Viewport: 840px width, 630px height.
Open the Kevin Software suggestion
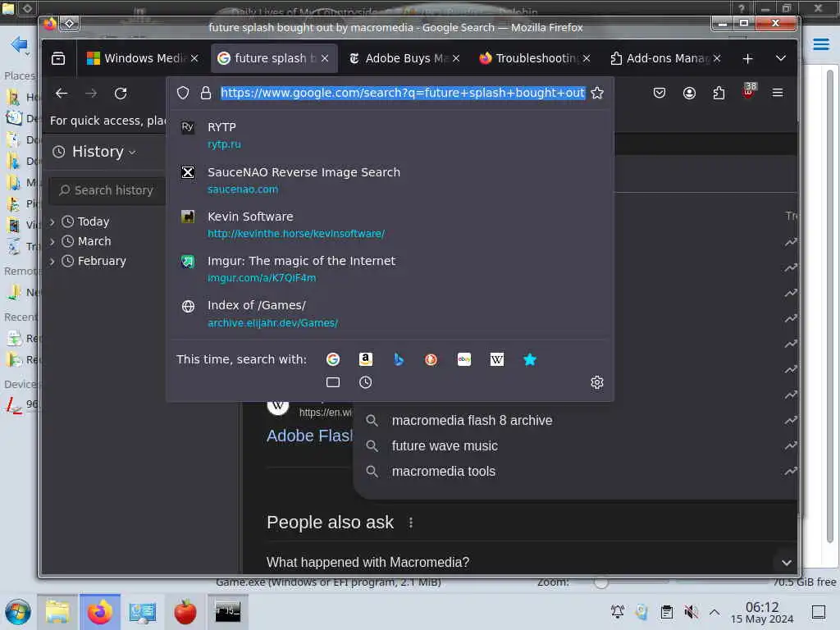point(390,225)
